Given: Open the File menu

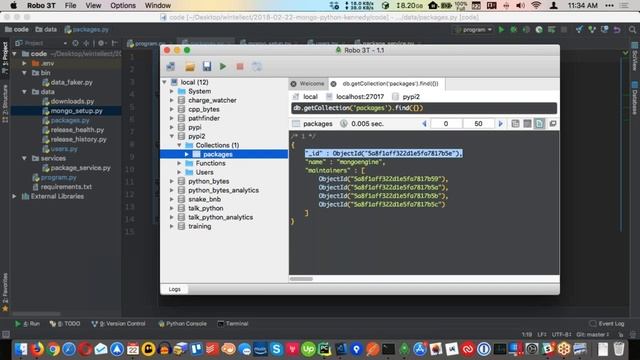Looking at the screenshot, I should coord(70,5).
